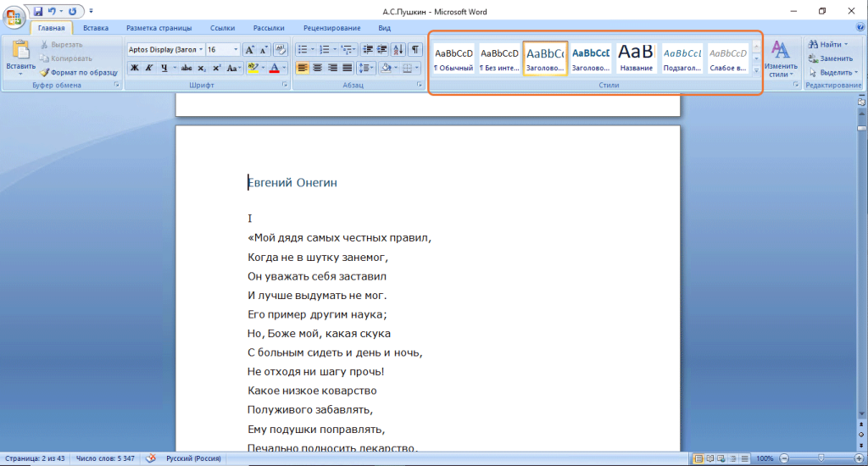868x466 pixels.
Task: Customize the Quick Access toolbar arrow
Action: point(91,11)
